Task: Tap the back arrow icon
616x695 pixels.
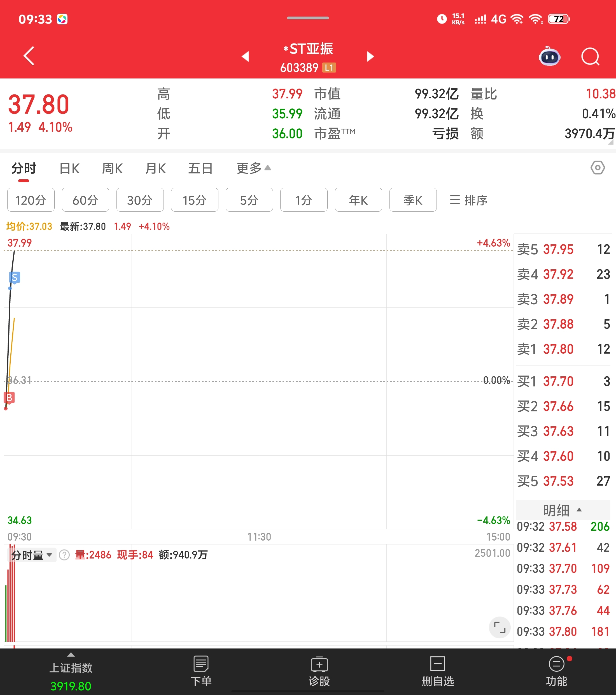Action: pyautogui.click(x=29, y=56)
